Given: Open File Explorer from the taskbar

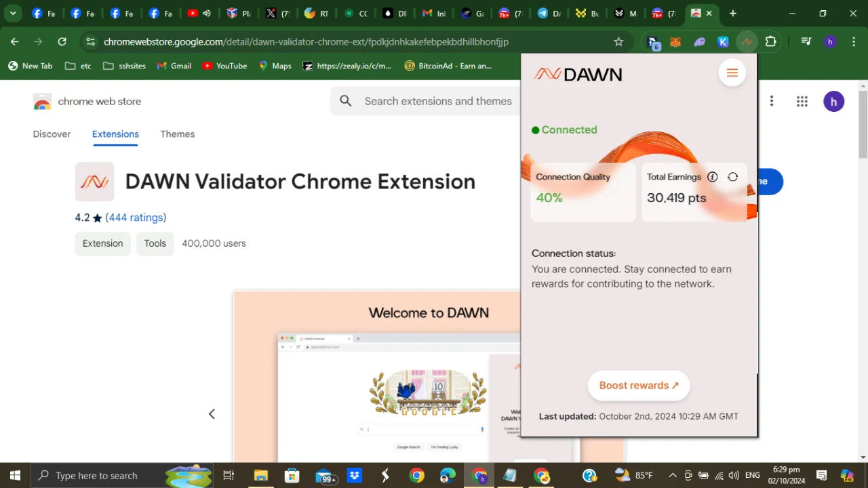Looking at the screenshot, I should [x=260, y=476].
